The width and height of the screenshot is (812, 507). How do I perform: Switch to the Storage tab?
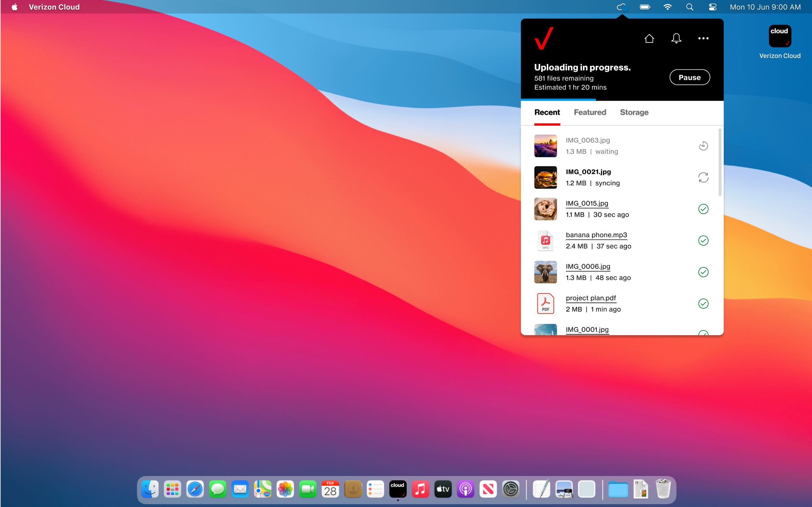tap(634, 112)
